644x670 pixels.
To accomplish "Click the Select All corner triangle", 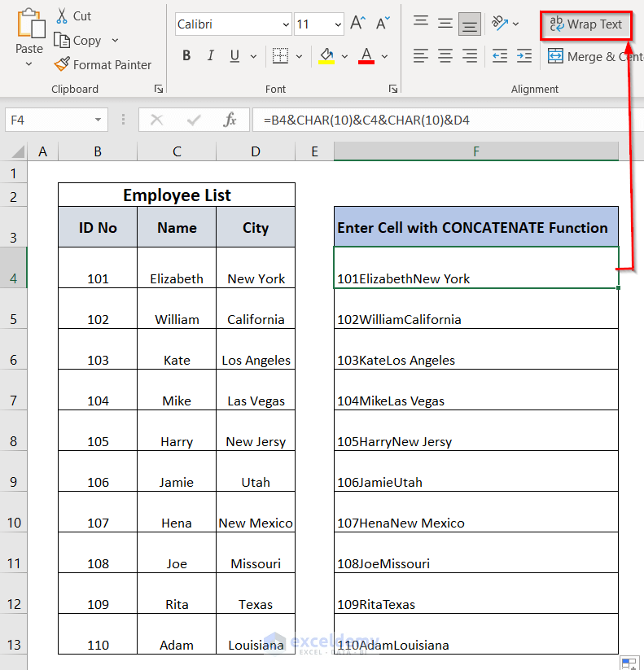I will click(18, 151).
